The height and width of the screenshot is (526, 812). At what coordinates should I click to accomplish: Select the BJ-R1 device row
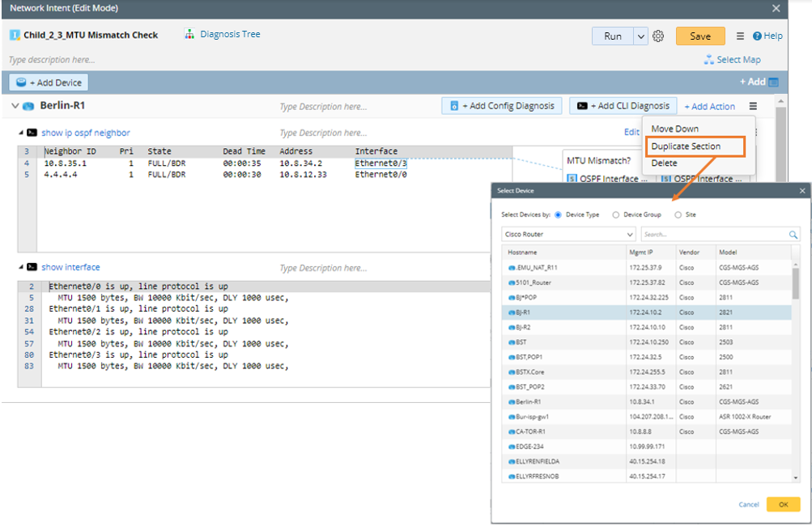tap(646, 312)
